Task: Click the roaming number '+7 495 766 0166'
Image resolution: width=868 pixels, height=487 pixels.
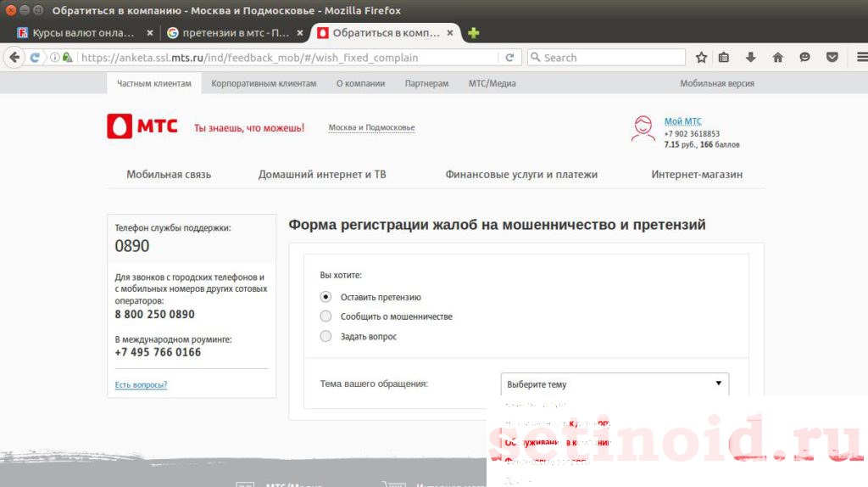Action: pyautogui.click(x=158, y=352)
